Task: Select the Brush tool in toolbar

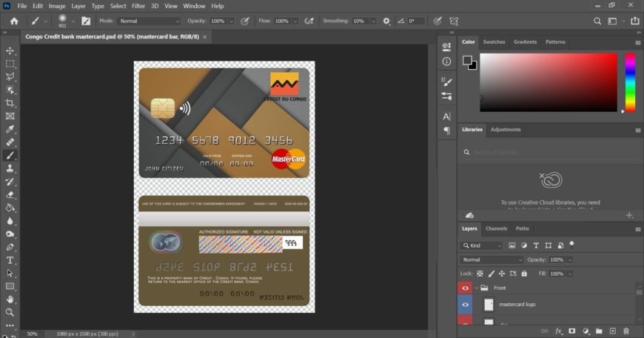Action: [10, 156]
